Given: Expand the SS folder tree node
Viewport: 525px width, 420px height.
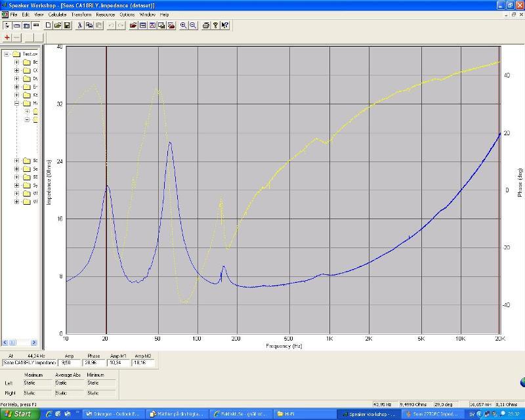Looking at the screenshot, I should 16,177.
